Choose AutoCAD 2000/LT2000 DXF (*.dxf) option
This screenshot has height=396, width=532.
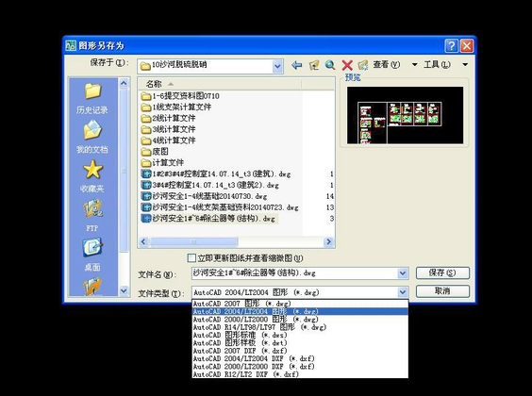300,367
